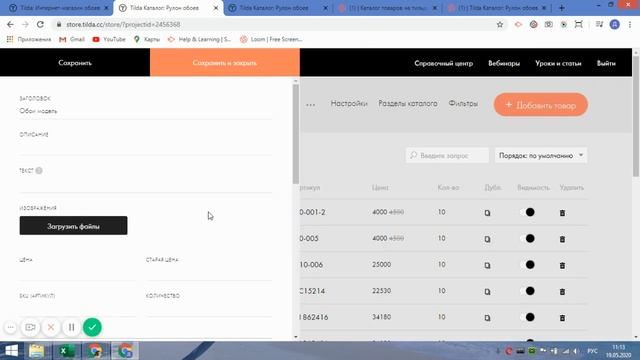Click the browser address bar
The height and width of the screenshot is (360, 640).
(278, 24)
